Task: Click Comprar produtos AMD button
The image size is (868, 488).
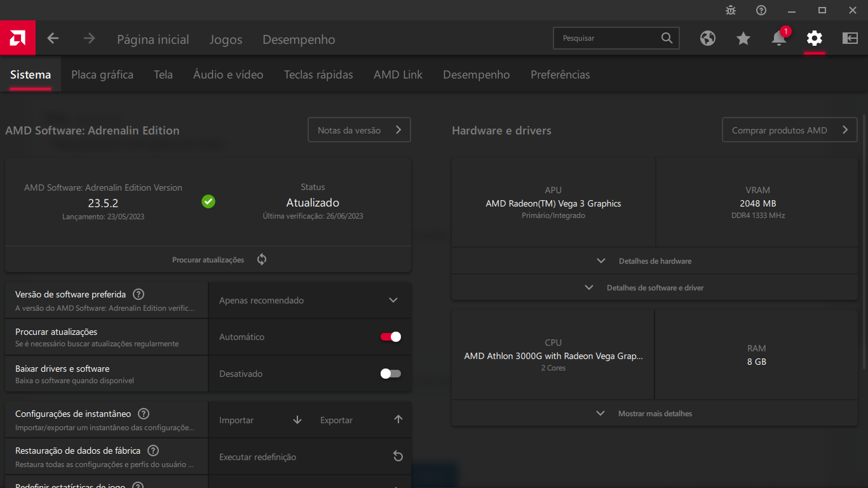Action: click(790, 130)
